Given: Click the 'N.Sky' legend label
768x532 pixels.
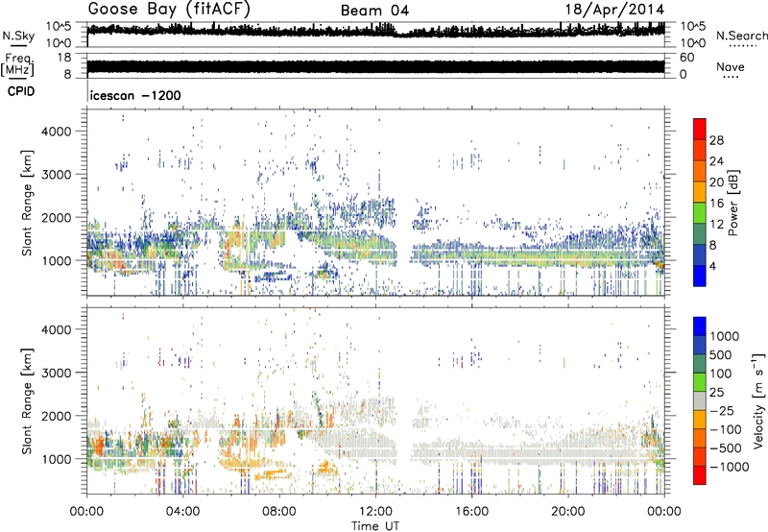Looking at the screenshot, I should tap(18, 36).
